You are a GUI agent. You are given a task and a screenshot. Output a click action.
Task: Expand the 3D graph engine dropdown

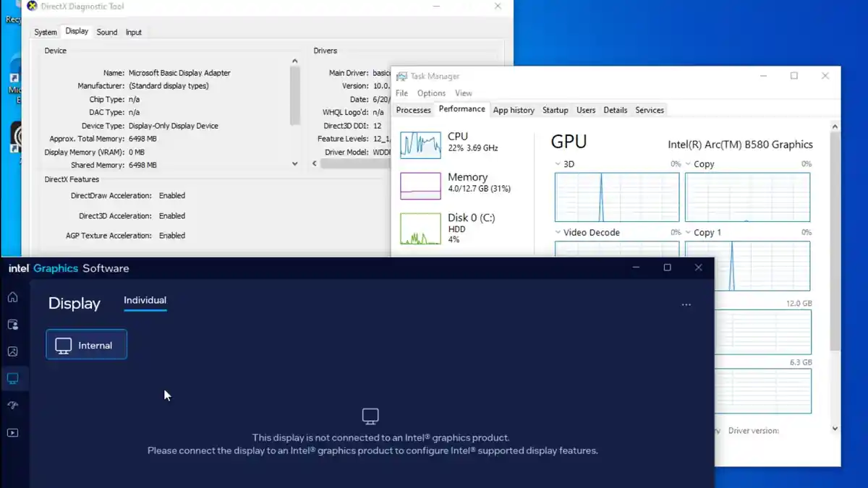pyautogui.click(x=558, y=164)
